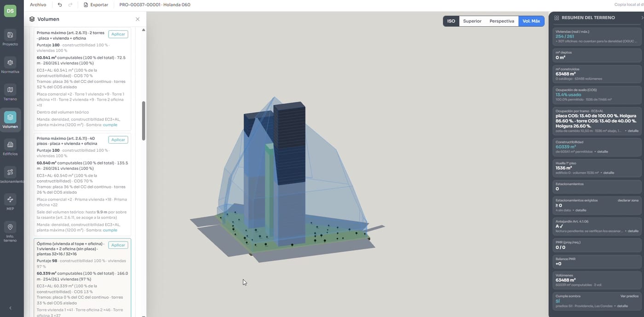Click 'cumple' link in 2 torres card

pos(110,125)
